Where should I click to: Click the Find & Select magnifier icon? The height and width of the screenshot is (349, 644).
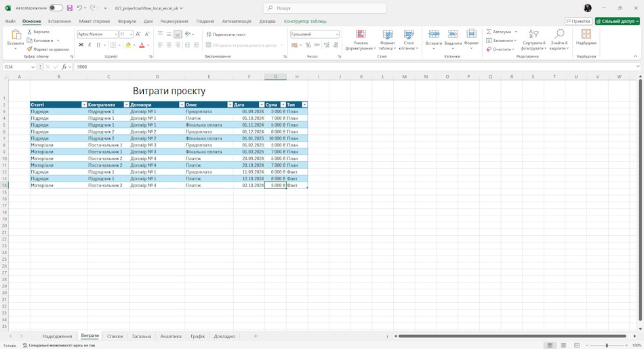click(x=559, y=34)
